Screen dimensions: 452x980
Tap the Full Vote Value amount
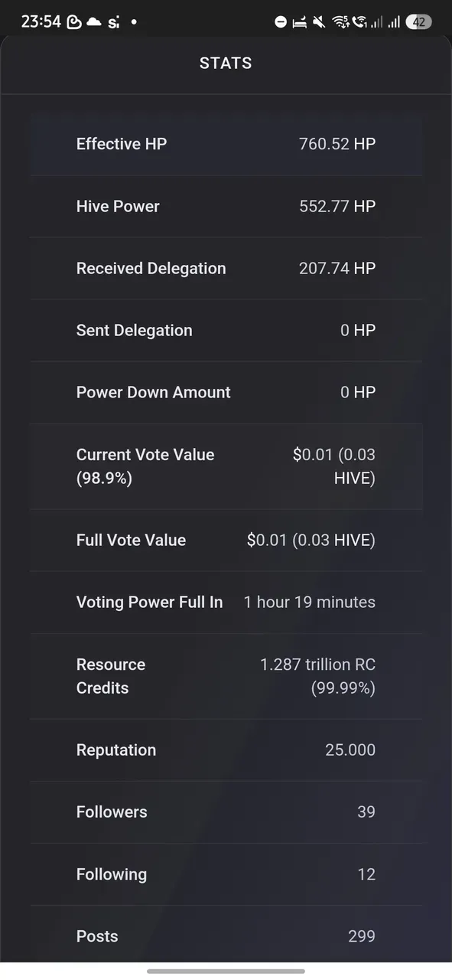tap(311, 541)
